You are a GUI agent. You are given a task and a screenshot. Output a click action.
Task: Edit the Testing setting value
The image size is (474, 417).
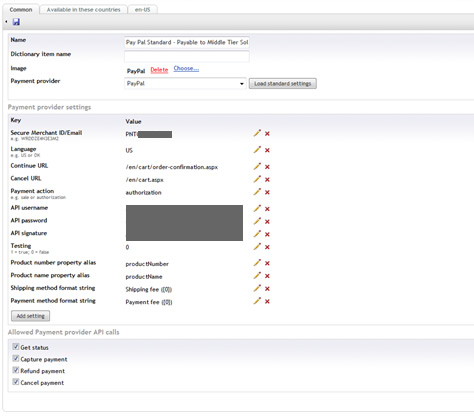point(257,247)
